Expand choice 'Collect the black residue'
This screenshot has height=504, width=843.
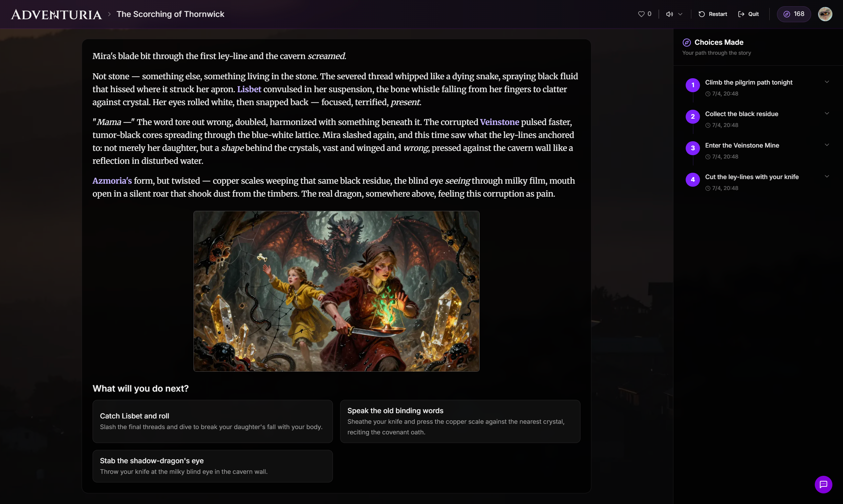pos(827,113)
